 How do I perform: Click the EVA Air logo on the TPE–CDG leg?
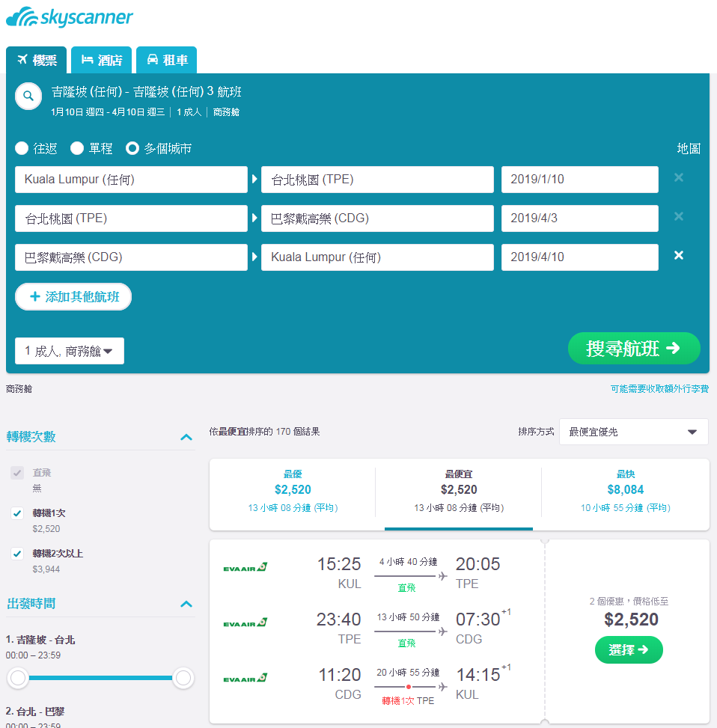245,623
